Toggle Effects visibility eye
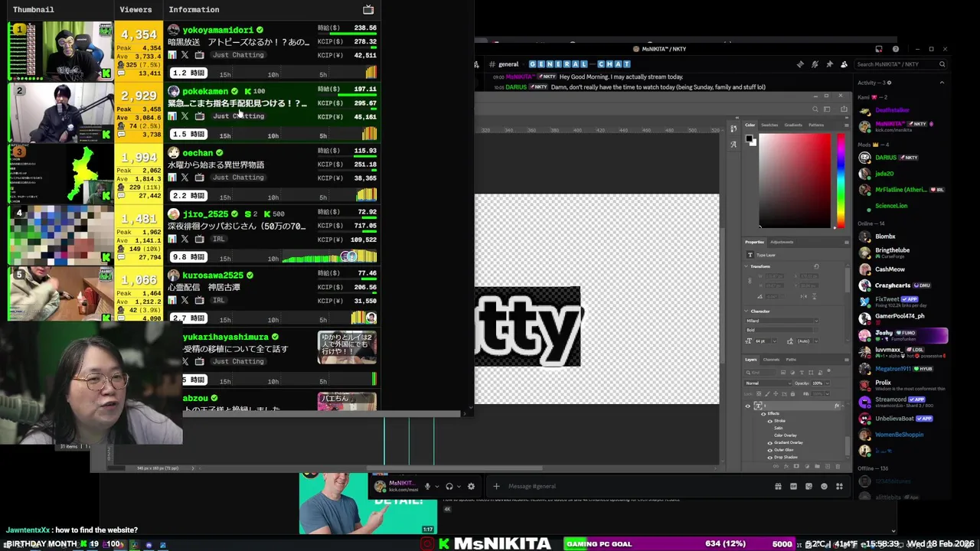Image resolution: width=980 pixels, height=551 pixels. click(x=763, y=414)
